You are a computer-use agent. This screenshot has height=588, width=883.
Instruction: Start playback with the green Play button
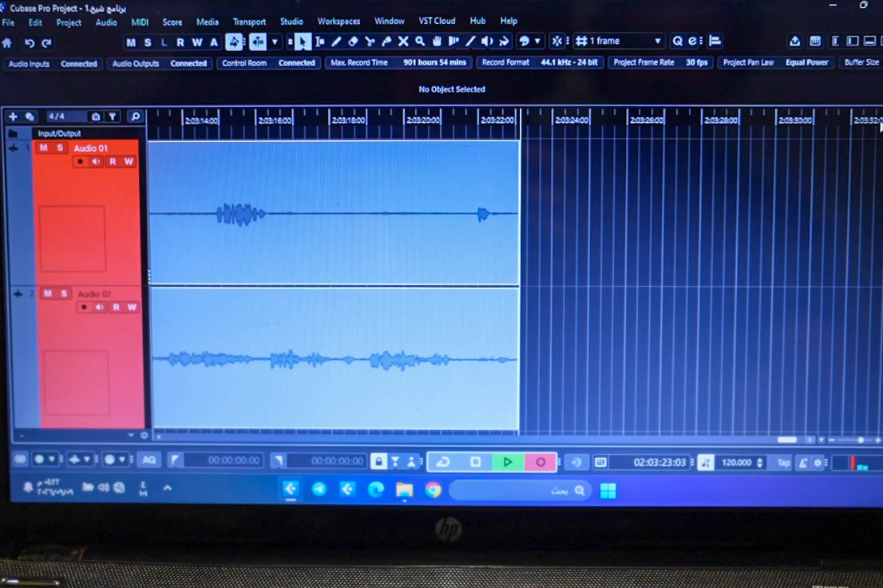508,462
